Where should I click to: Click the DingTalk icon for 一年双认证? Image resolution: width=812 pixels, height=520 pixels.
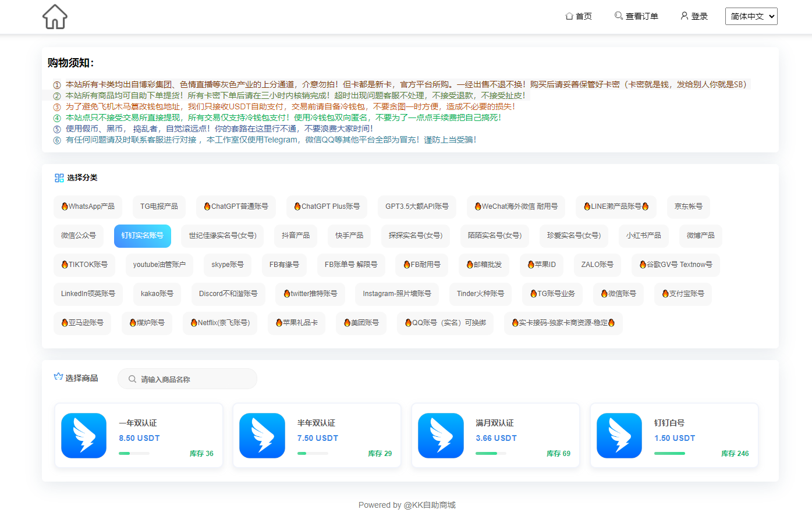[84, 436]
